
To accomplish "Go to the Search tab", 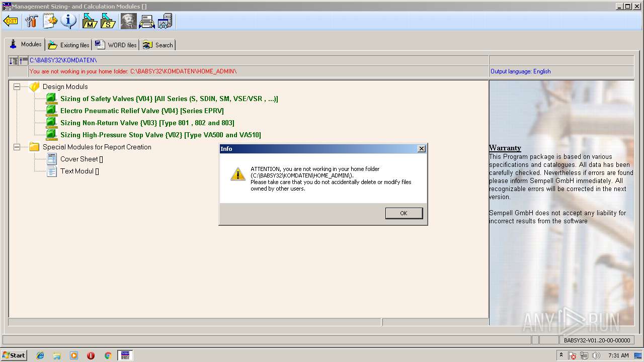I will (157, 45).
